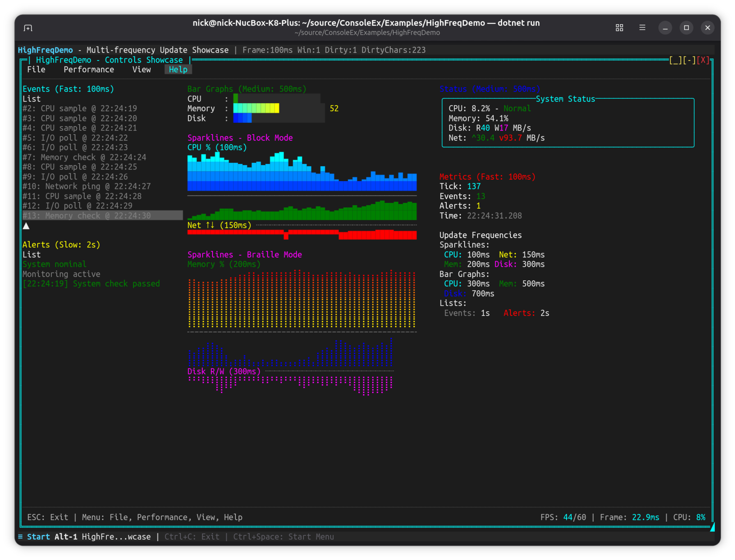Select the HighFre...wcase taskbar entry
This screenshot has width=735, height=560.
click(116, 537)
